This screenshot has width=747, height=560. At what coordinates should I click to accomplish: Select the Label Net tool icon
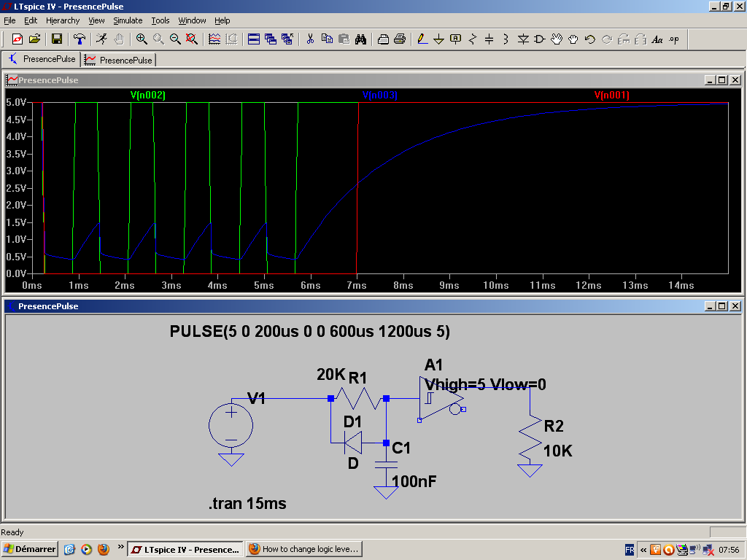[455, 39]
